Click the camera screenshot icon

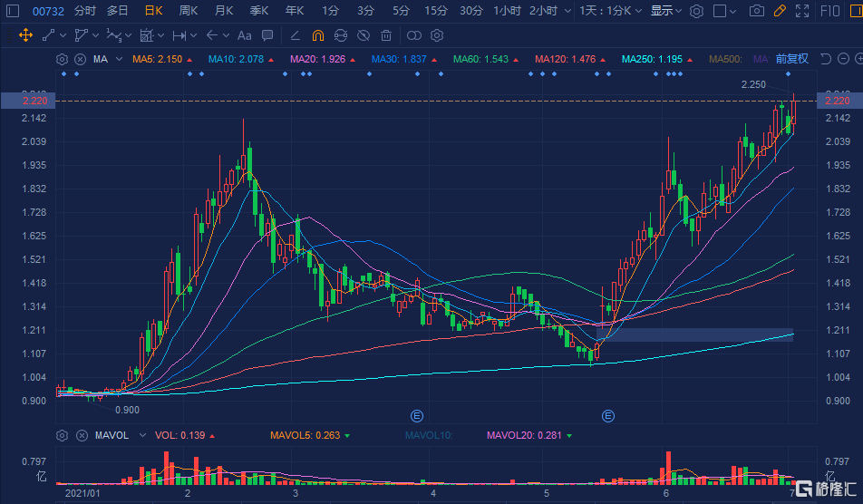click(x=757, y=11)
